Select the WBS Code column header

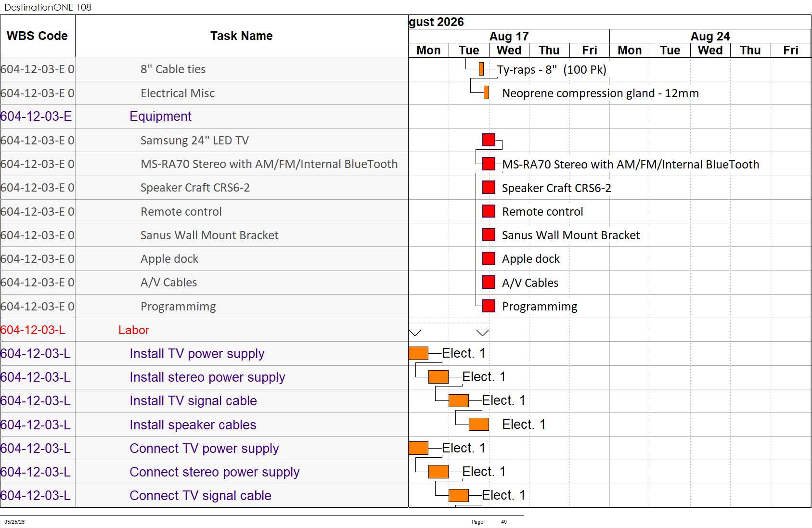[38, 36]
